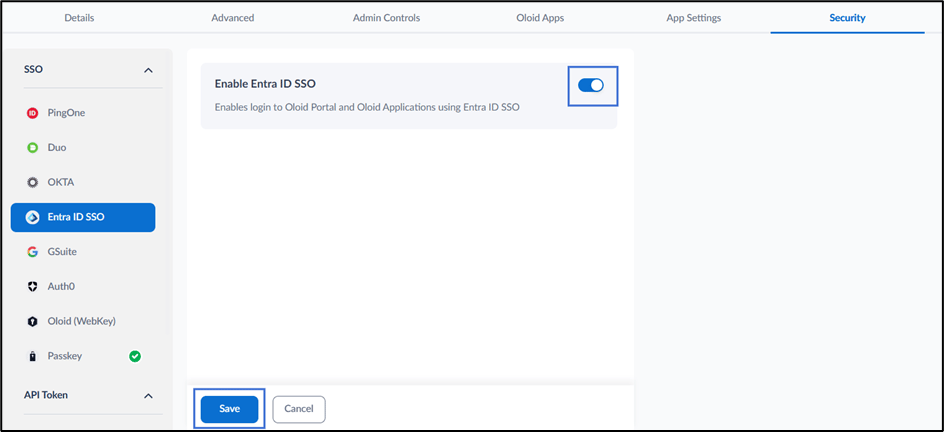Select PingOne in the SSO list
Viewport: 944px width, 432px height.
click(83, 113)
